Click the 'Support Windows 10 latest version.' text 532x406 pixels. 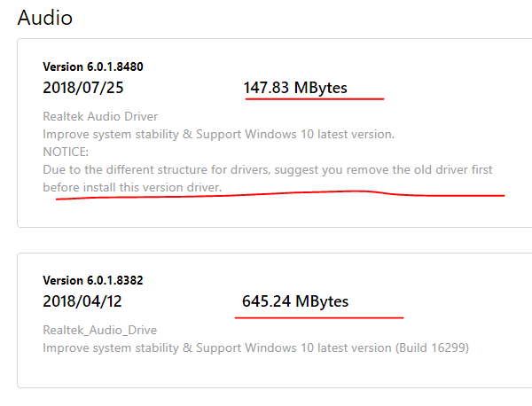[295, 135]
